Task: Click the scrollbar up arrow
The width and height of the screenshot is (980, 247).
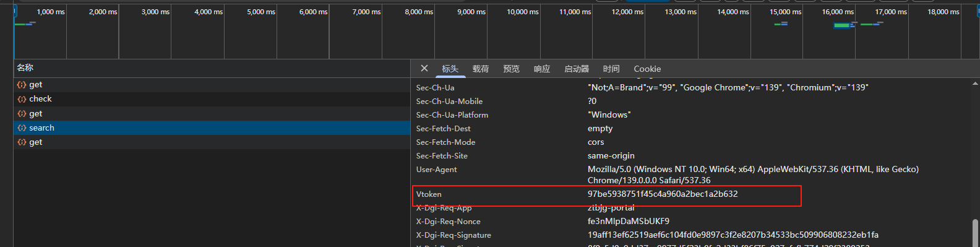Action: coord(976,83)
